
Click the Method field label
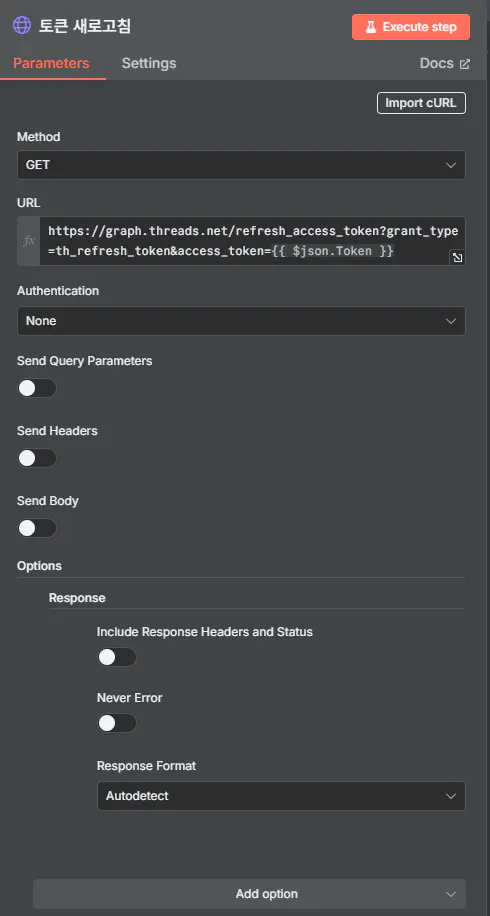(39, 137)
